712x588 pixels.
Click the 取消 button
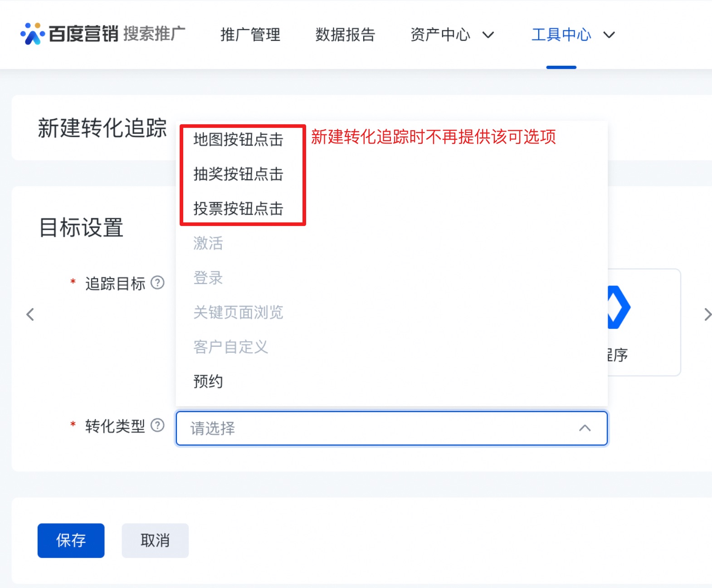155,540
